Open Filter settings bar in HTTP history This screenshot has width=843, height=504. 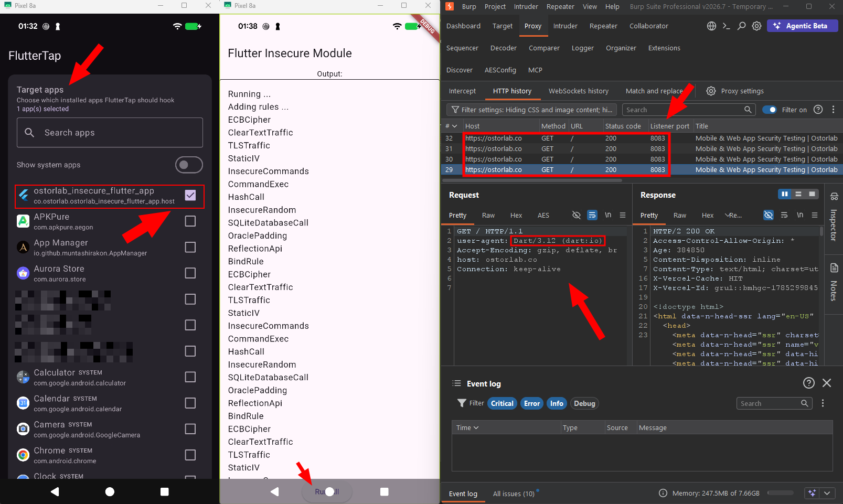[x=532, y=110]
